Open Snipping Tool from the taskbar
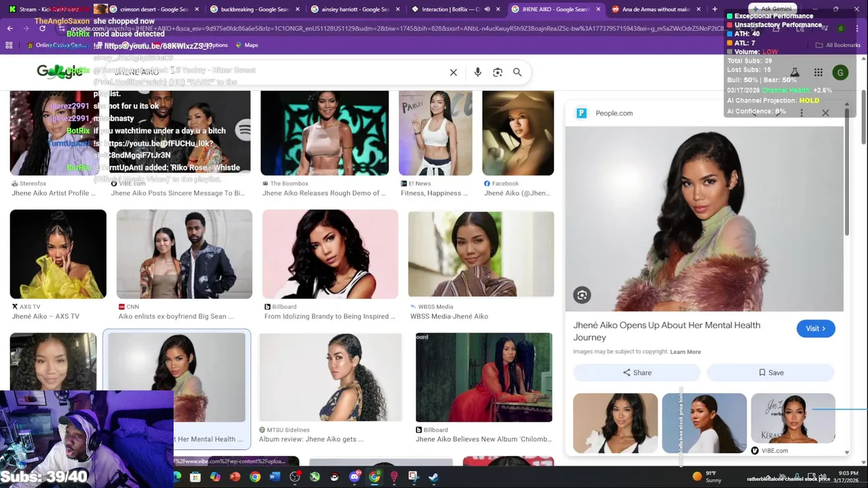The image size is (868, 488). coord(414,477)
